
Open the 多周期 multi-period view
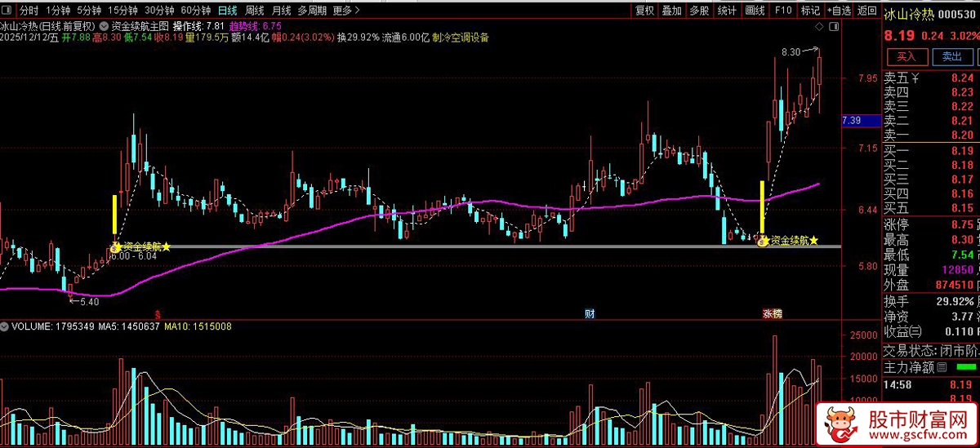312,11
